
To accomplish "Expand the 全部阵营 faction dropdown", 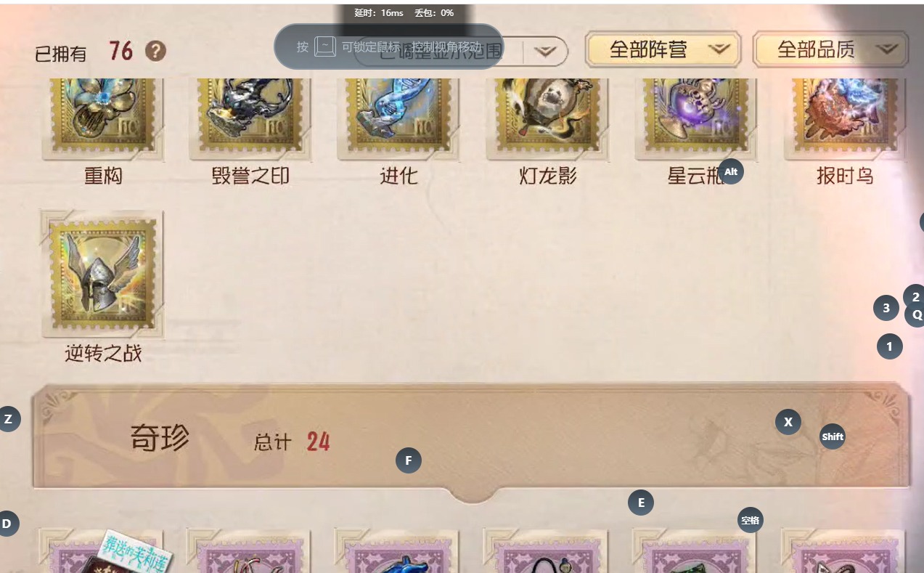I will 663,49.
